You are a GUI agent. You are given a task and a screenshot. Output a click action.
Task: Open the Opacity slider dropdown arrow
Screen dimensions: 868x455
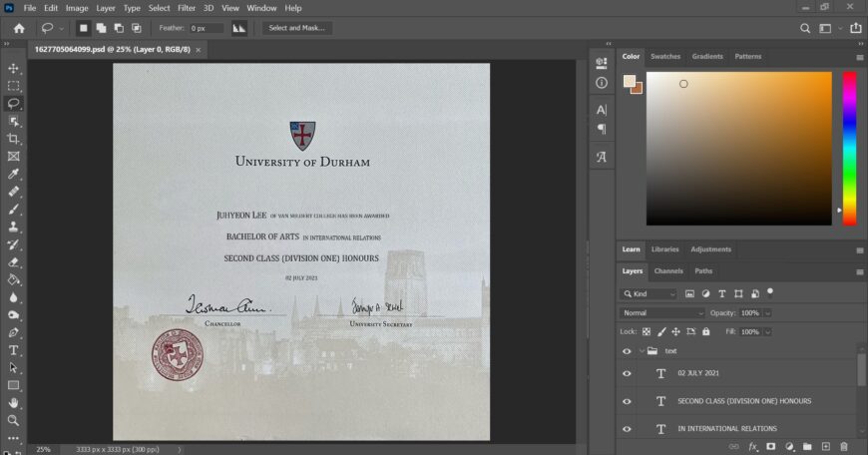click(x=767, y=313)
